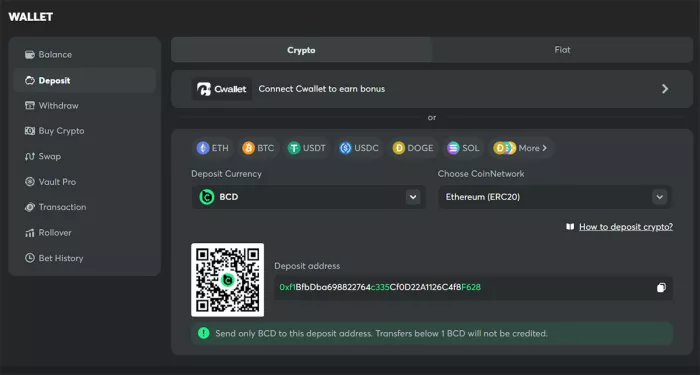Viewport: 700px width, 375px height.
Task: Open Rollover menu item
Action: click(85, 233)
